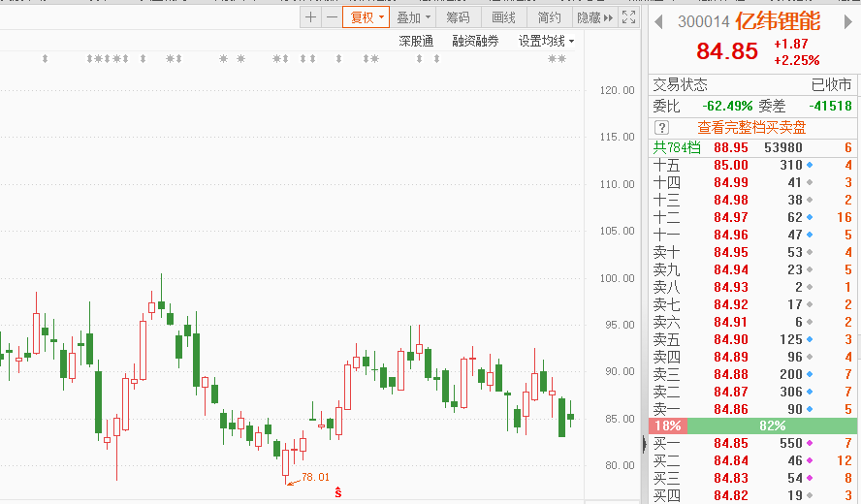Click the blue diamond next to 卖三 volume 200
Viewport: 861px width, 504px height.
tap(810, 374)
